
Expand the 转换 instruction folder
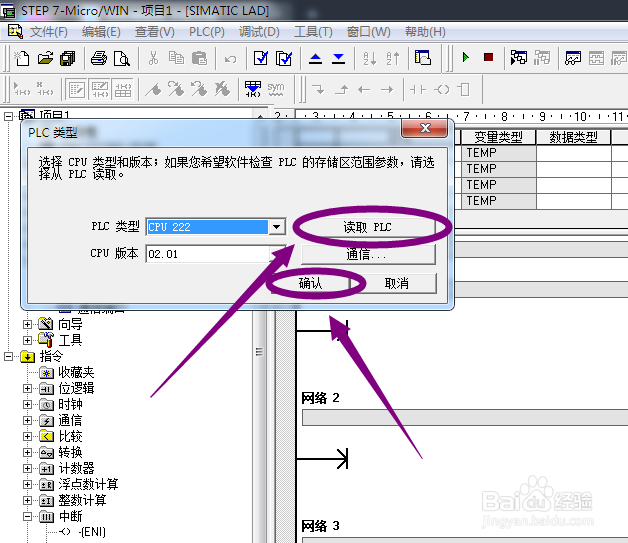(27, 452)
